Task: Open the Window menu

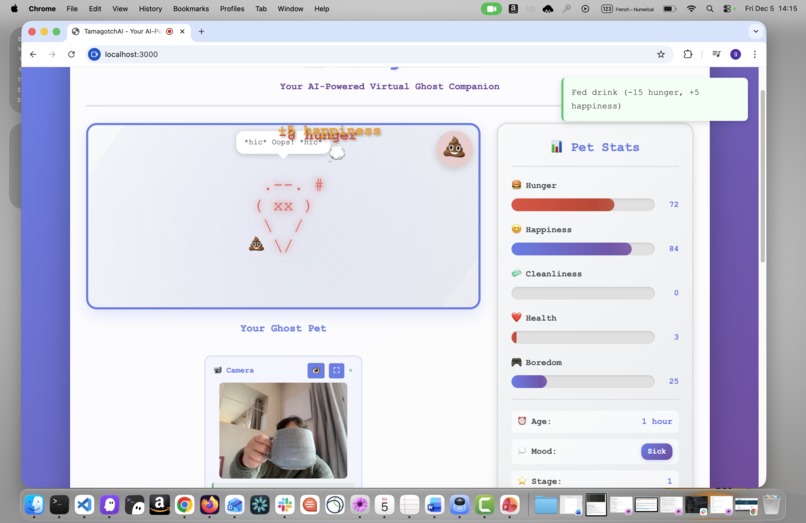Action: 290,9
